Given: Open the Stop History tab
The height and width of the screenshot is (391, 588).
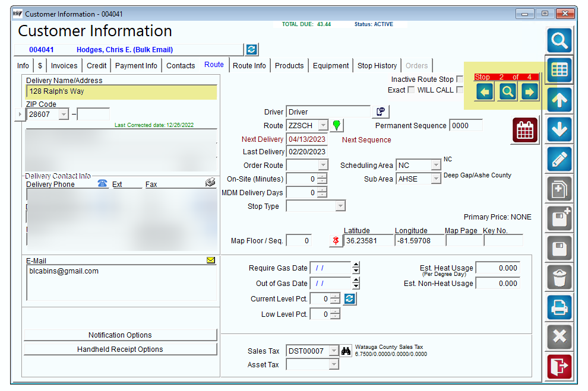Looking at the screenshot, I should (377, 65).
